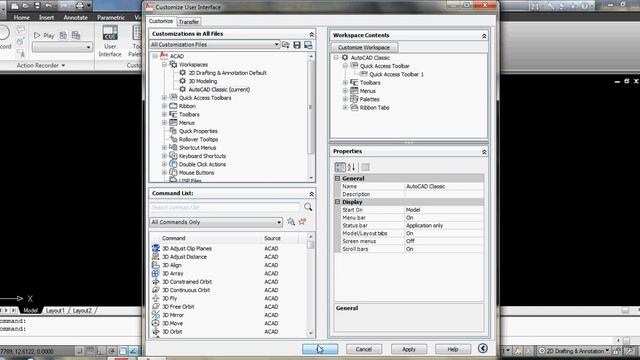Screen dimensions: 640x360
Task: Click the Open folder icon in AutoCAD quick access
Action: (26, 6)
